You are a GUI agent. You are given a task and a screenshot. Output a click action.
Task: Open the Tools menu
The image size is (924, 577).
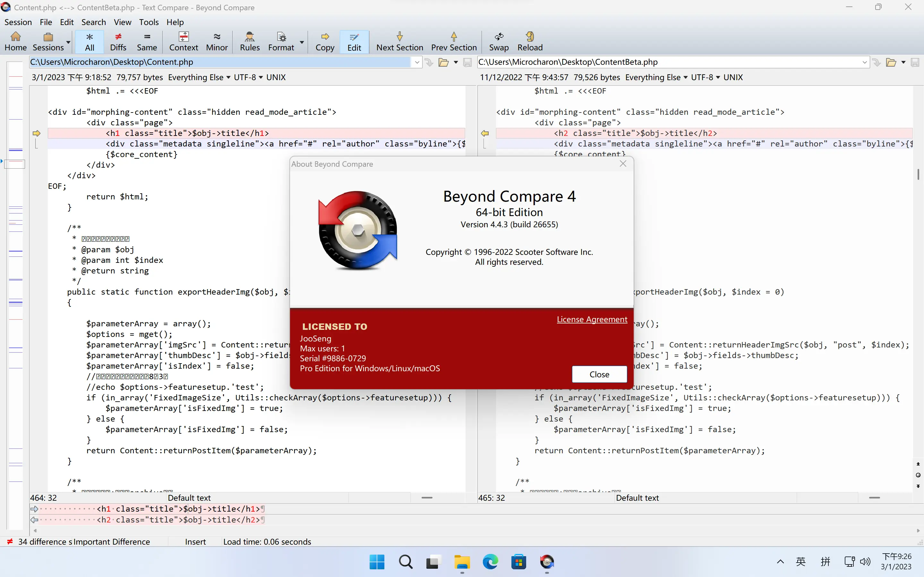148,22
